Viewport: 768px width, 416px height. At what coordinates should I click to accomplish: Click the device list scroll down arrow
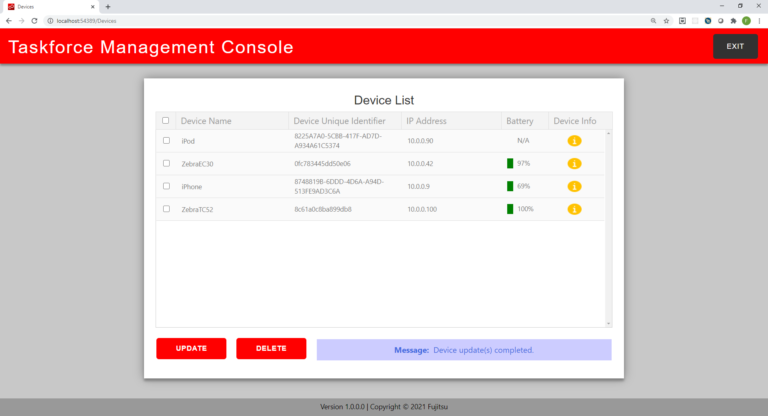(608, 323)
